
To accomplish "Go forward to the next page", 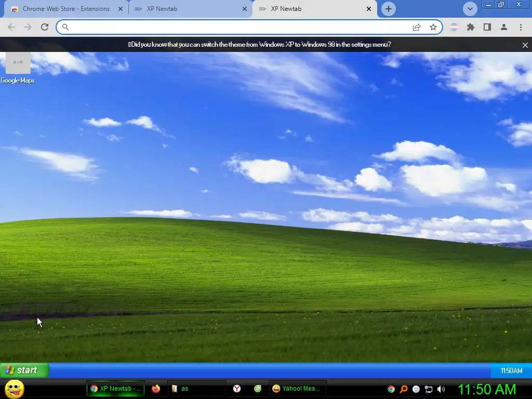I will click(28, 27).
